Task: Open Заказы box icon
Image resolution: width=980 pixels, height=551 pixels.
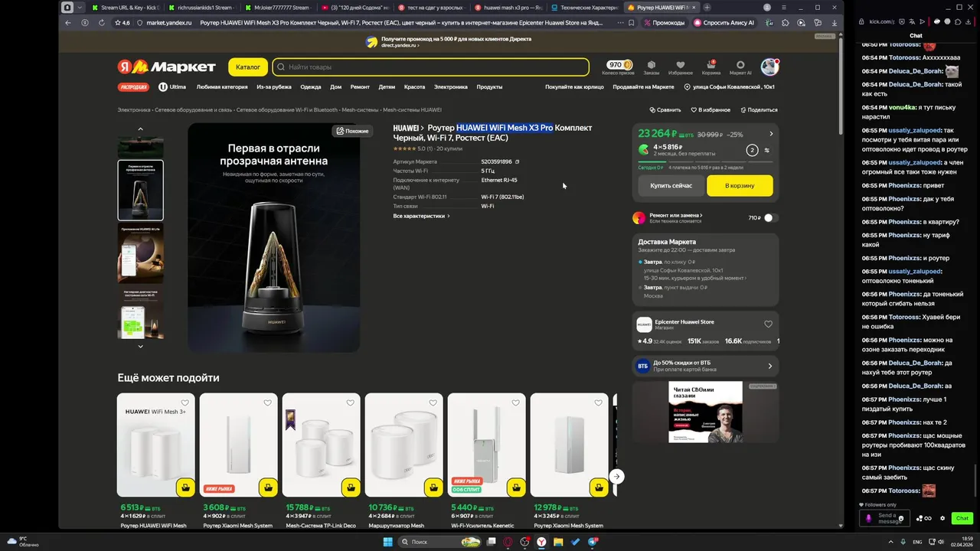Action: pos(651,67)
